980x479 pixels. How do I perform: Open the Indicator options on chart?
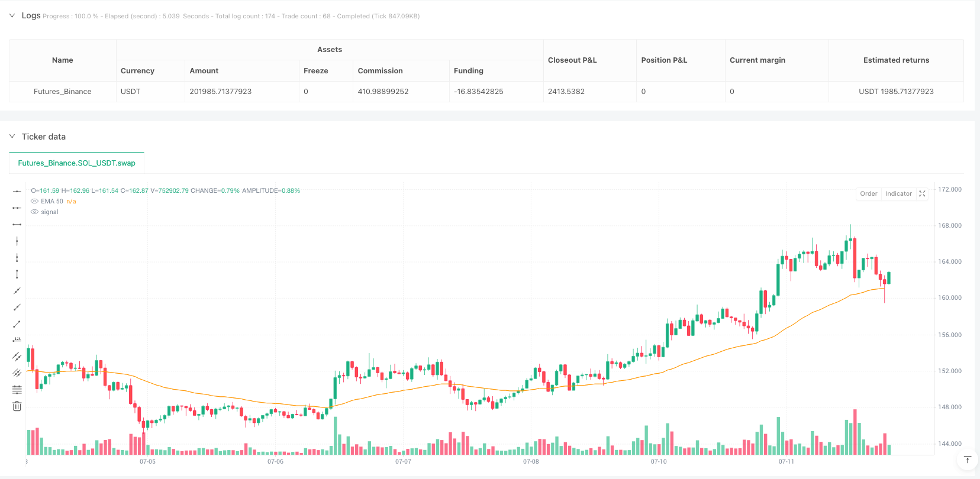[898, 193]
